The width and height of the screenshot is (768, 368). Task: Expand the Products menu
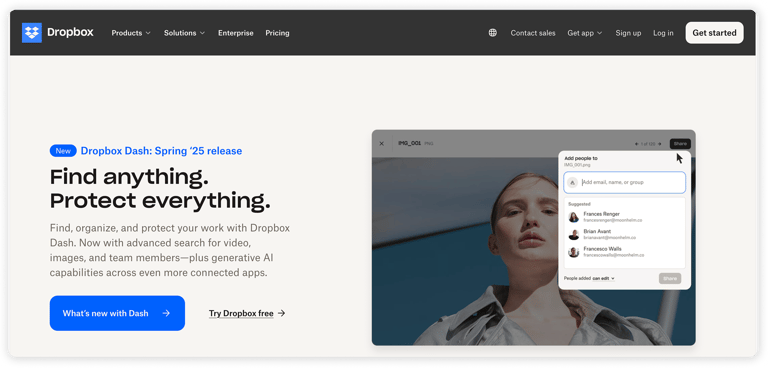pyautogui.click(x=131, y=33)
